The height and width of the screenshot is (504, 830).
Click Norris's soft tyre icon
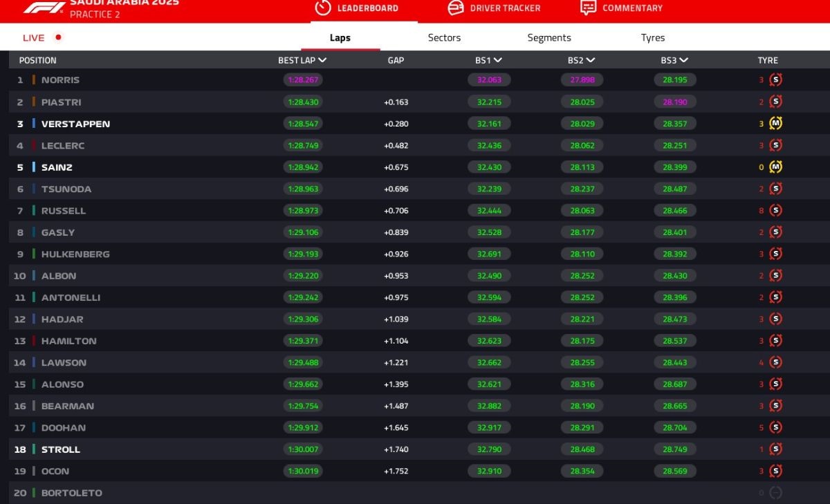775,80
